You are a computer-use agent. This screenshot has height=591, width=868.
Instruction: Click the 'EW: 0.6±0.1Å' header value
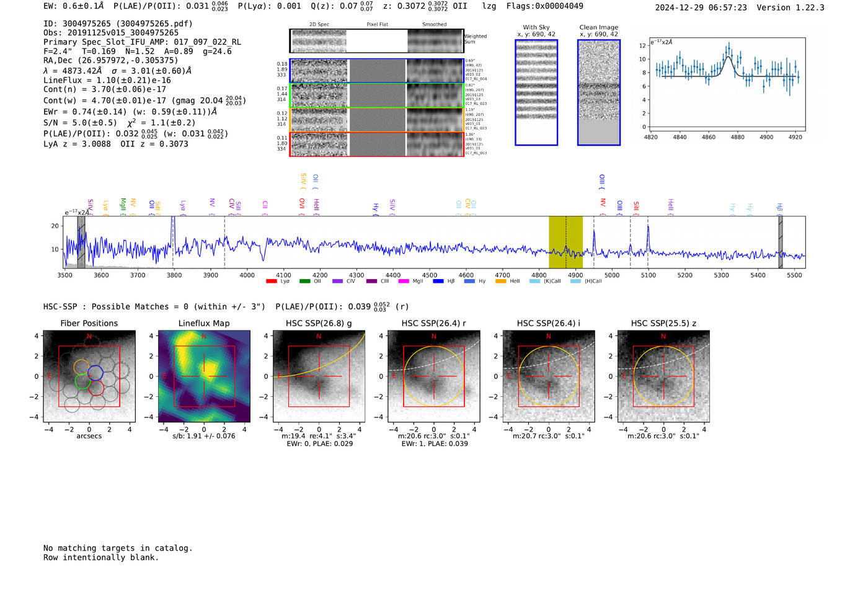tap(74, 6)
